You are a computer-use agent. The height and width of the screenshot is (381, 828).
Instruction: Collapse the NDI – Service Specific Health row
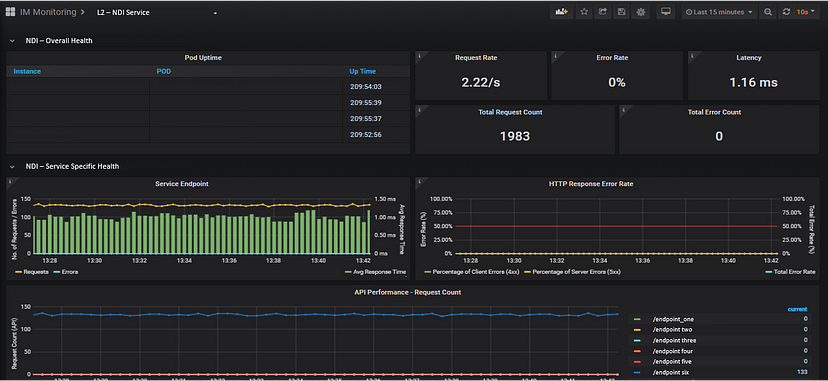(x=65, y=166)
